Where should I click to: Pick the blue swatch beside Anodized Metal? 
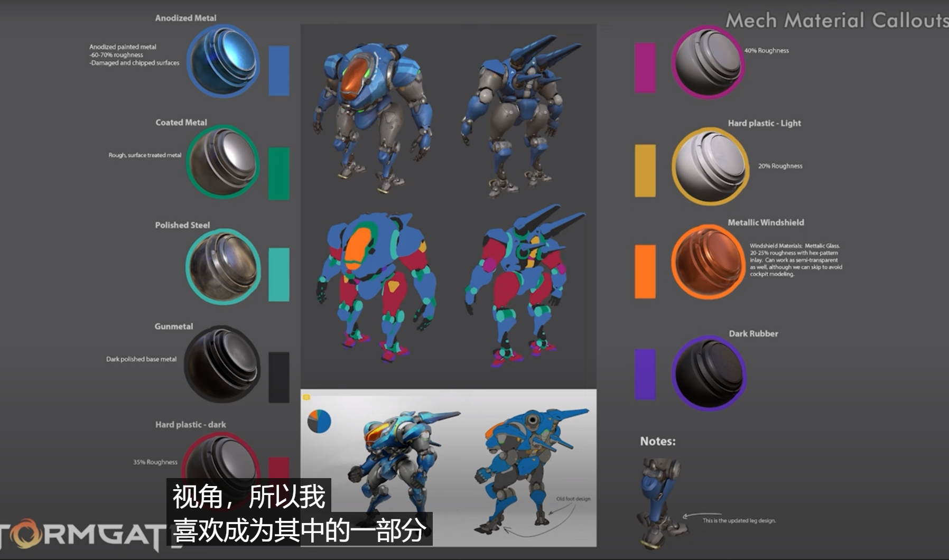(x=279, y=71)
